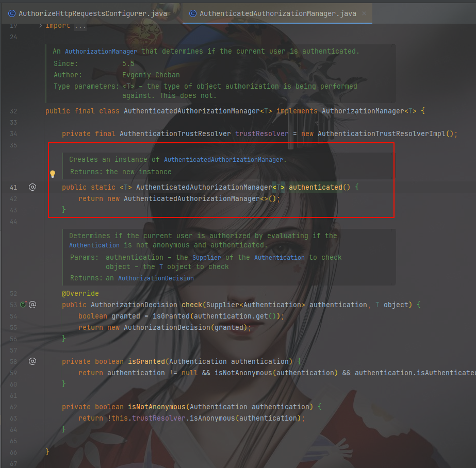Click the class icon on AuthorizeHttpRequestsConfigurer.java tab
This screenshot has height=468, width=476.
pyautogui.click(x=12, y=13)
